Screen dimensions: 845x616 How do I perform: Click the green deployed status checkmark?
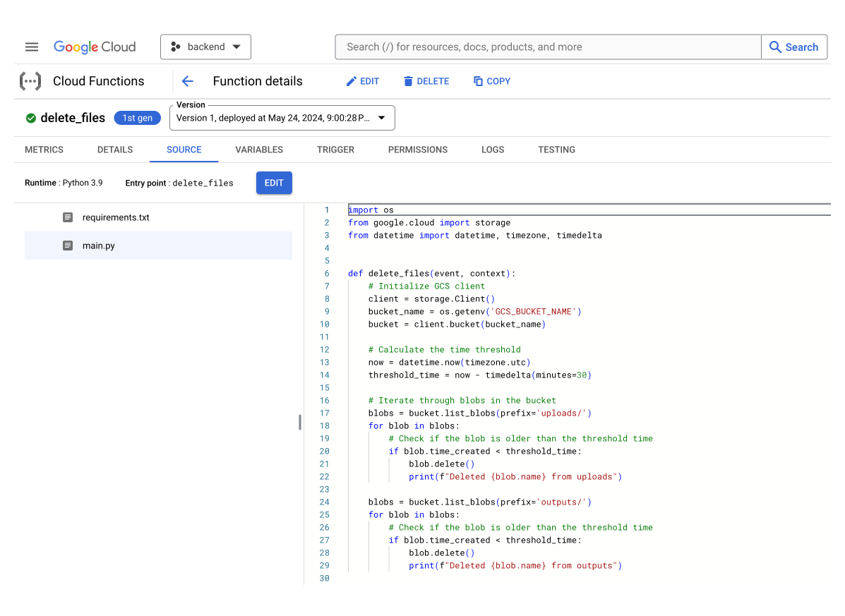(x=31, y=119)
